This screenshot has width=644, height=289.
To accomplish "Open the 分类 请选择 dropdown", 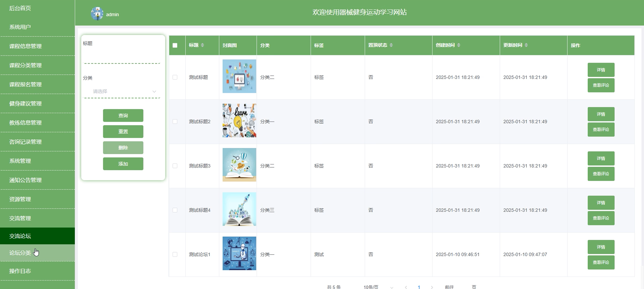I will pyautogui.click(x=122, y=91).
